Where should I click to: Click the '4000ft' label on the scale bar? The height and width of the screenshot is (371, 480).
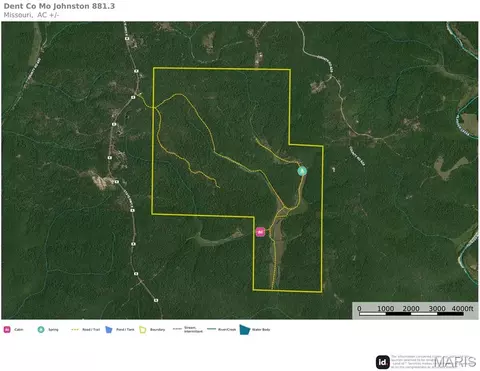tap(462, 308)
